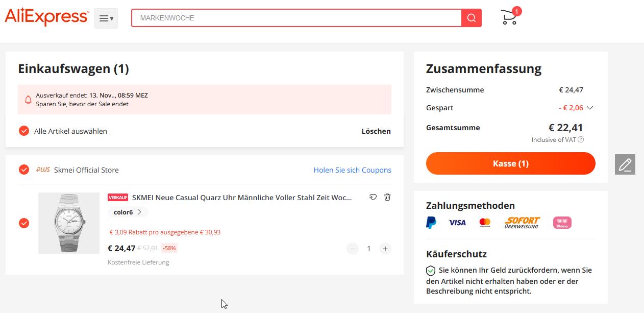Viewport: 644px width, 313px height.
Task: Open the categories hamburger menu dropdown
Action: click(106, 18)
